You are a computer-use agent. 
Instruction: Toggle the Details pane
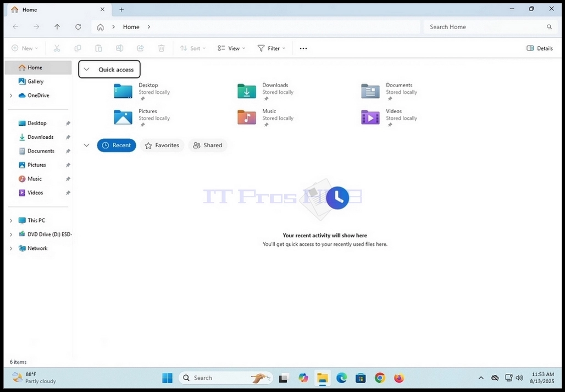(539, 48)
